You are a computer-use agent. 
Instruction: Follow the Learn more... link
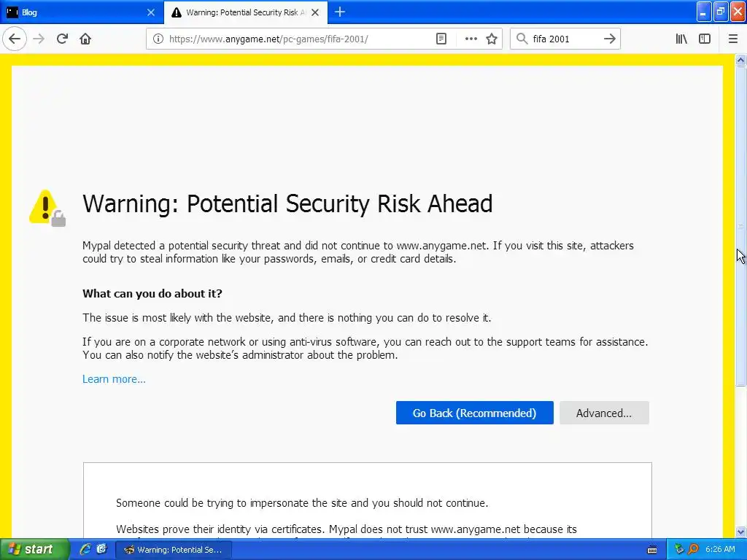tap(114, 379)
